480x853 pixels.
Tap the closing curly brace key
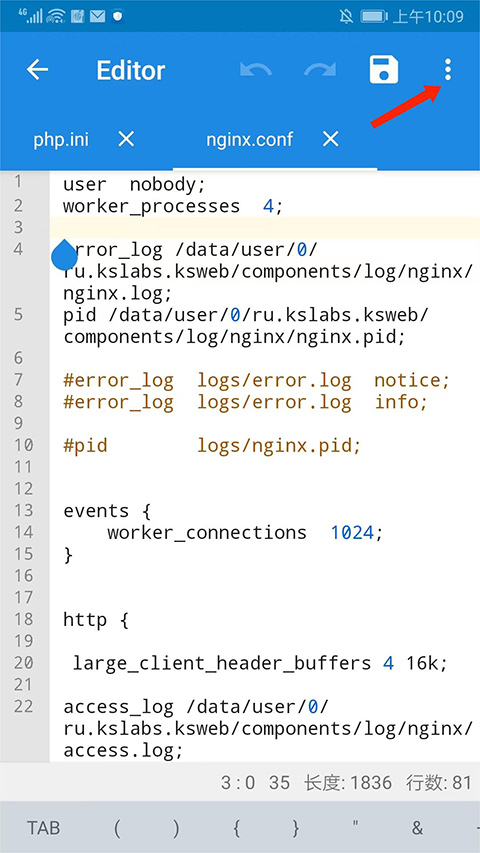click(296, 828)
